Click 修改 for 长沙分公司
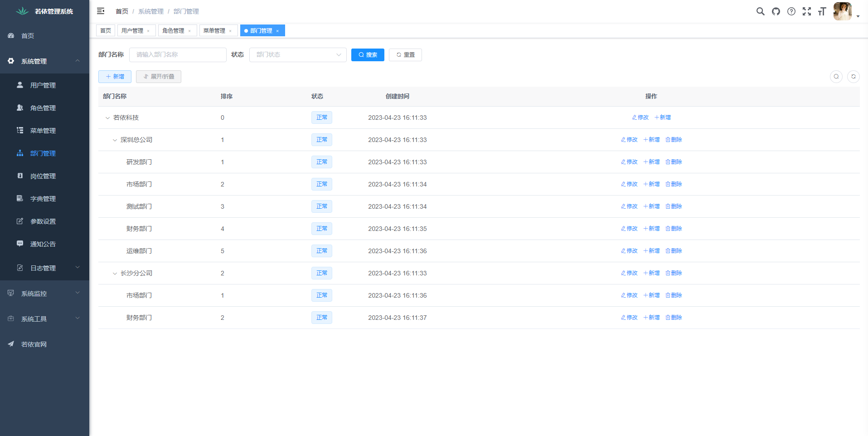The height and width of the screenshot is (436, 868). coord(629,273)
